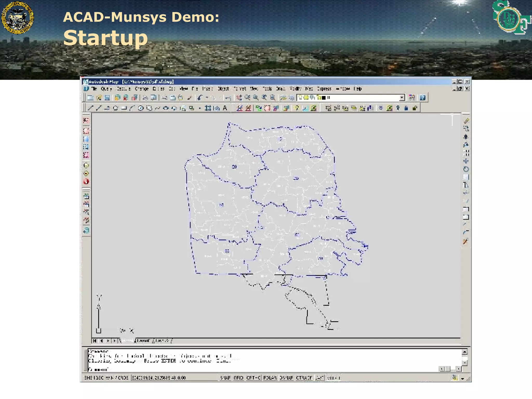The image size is (532, 399).
Task: Click the tray notification icon in status bar
Action: [x=455, y=378]
